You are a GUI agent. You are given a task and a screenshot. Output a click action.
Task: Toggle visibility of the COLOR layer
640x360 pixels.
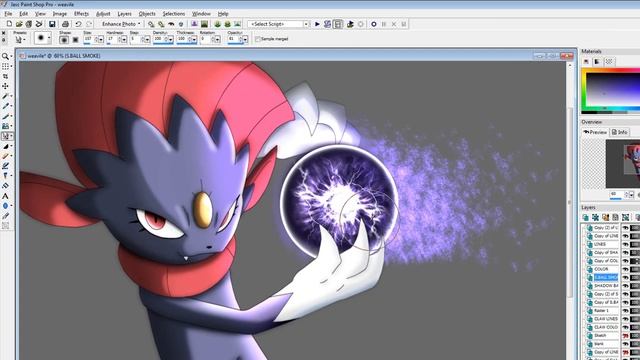coord(625,269)
